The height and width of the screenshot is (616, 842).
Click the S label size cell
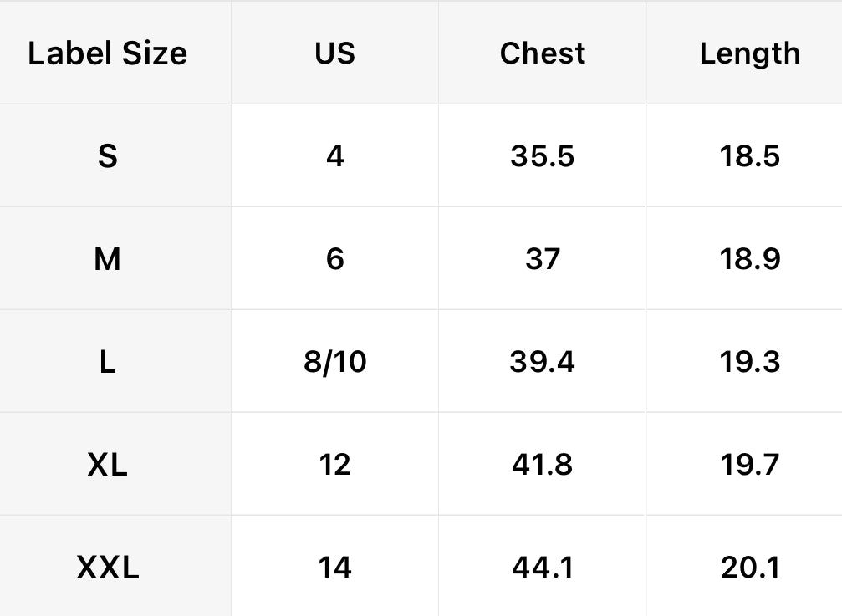tap(107, 156)
